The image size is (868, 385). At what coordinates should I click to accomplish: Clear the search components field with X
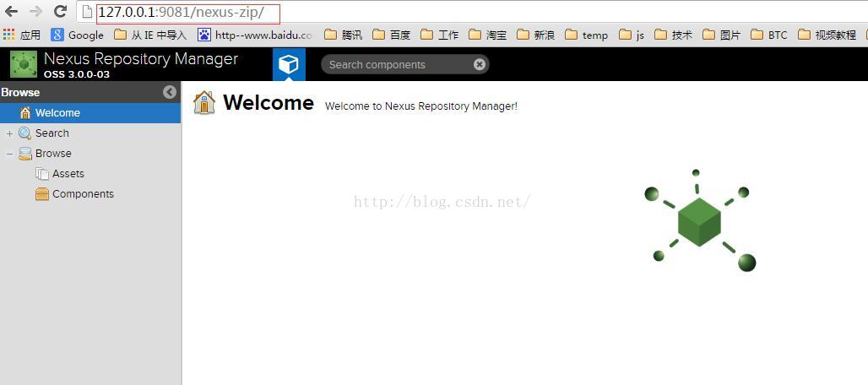click(x=480, y=65)
